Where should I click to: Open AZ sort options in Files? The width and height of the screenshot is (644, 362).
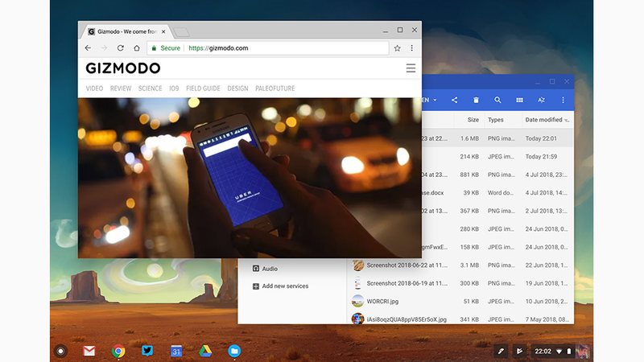pyautogui.click(x=541, y=100)
